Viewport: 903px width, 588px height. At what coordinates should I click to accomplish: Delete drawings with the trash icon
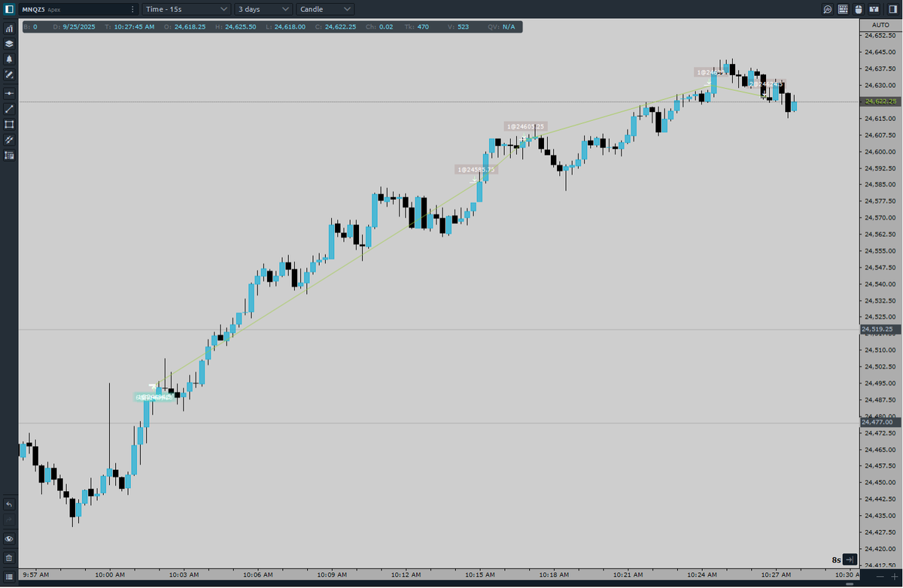pos(9,558)
